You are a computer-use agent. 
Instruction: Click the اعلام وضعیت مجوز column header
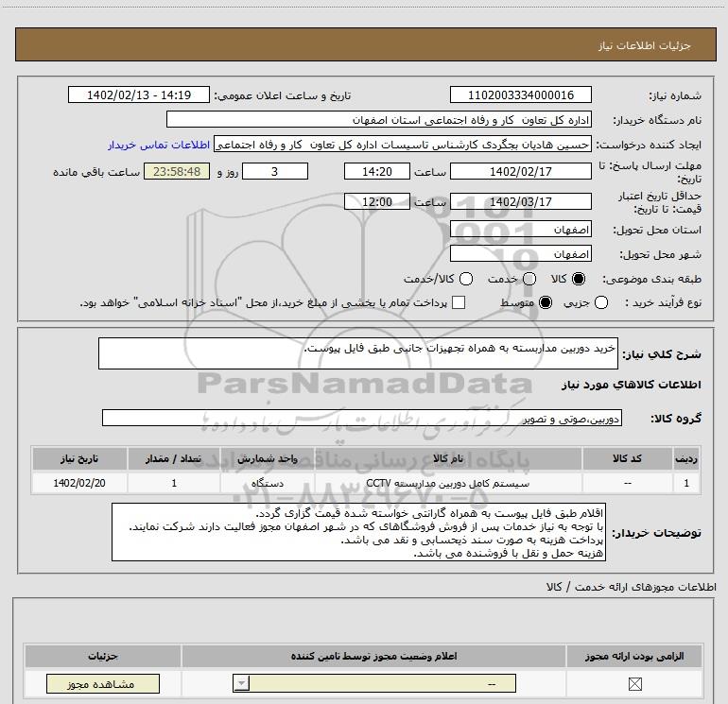(373, 656)
